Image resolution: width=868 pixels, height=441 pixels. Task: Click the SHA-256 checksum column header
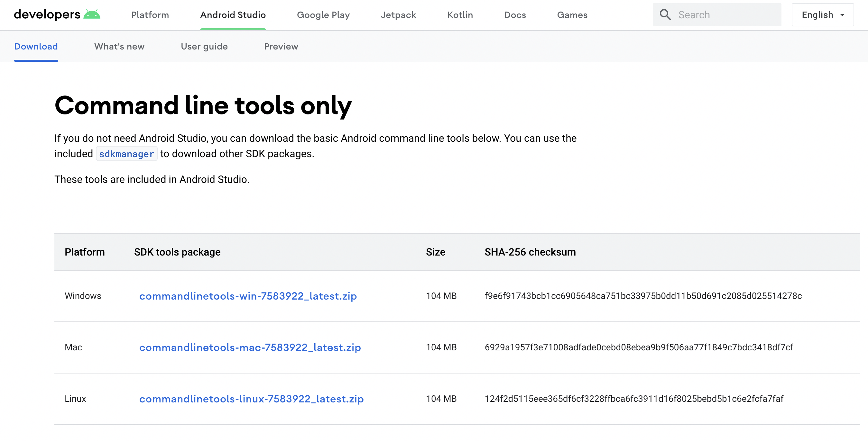click(x=530, y=252)
